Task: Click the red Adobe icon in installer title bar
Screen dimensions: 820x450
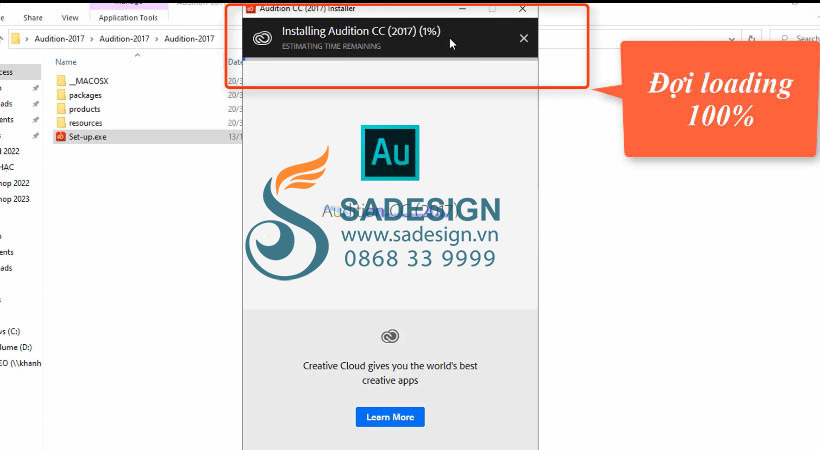Action: tap(251, 8)
